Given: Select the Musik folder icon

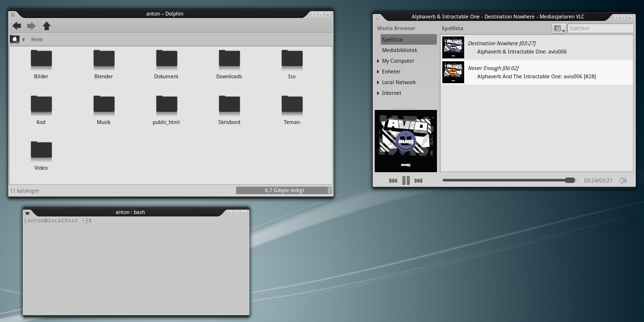Looking at the screenshot, I should [104, 105].
